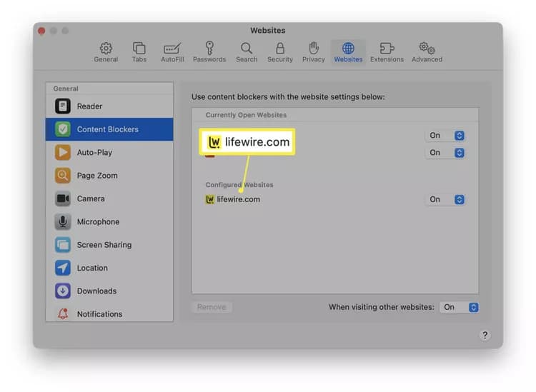Select Reader in the sidebar

[x=109, y=106]
